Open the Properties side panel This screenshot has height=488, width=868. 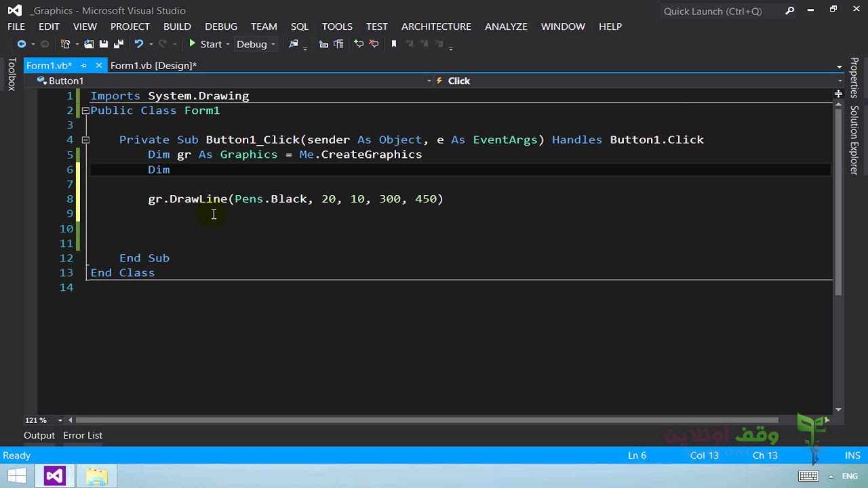854,78
